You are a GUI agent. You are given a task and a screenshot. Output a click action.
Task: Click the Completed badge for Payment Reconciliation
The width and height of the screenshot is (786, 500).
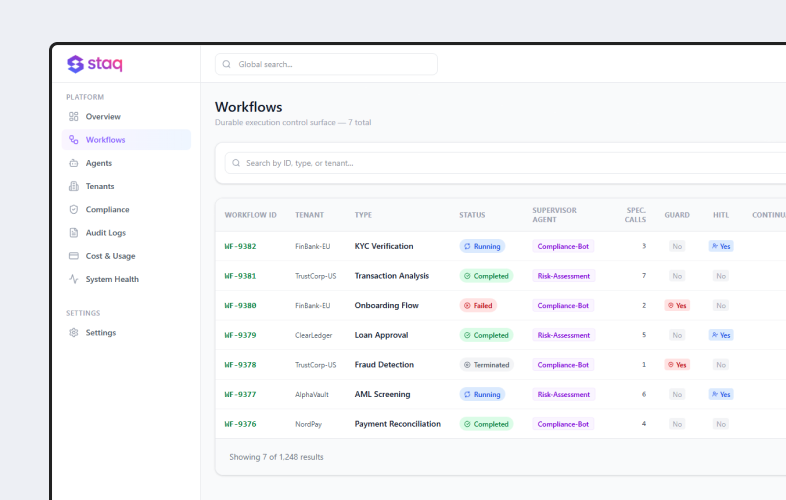point(486,424)
